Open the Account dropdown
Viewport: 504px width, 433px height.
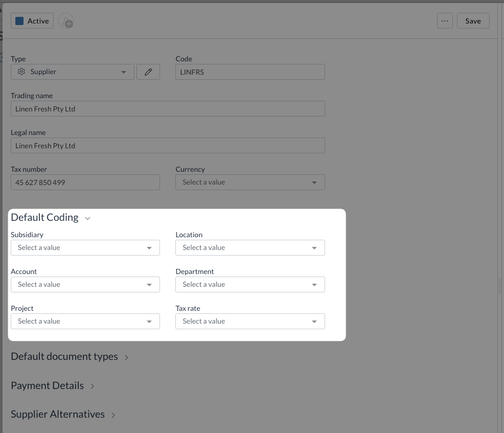(85, 285)
